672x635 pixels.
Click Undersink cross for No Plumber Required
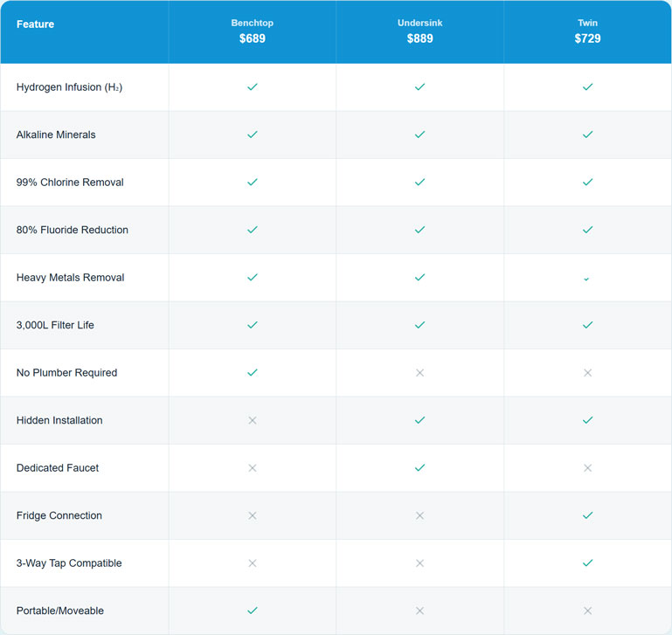(x=419, y=373)
